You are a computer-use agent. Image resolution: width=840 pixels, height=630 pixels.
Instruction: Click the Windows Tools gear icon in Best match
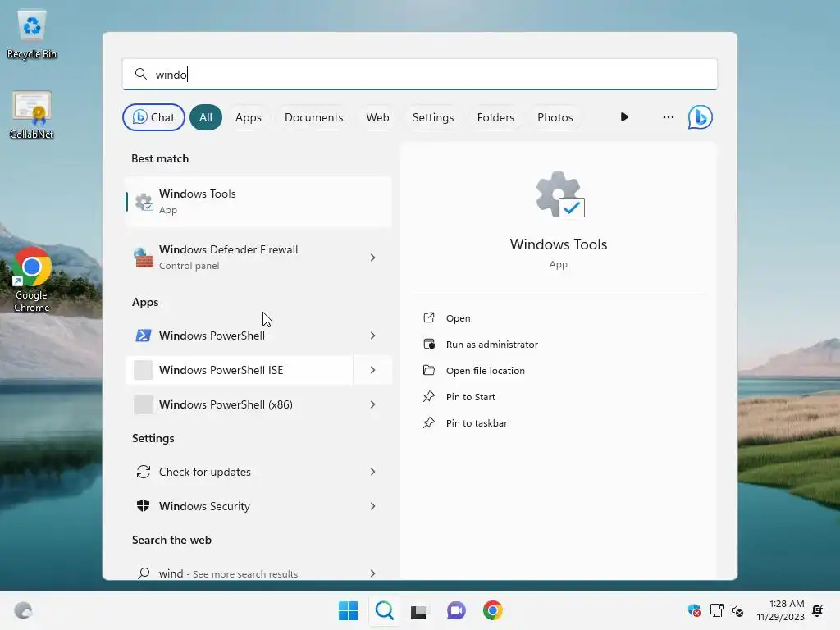(x=144, y=202)
